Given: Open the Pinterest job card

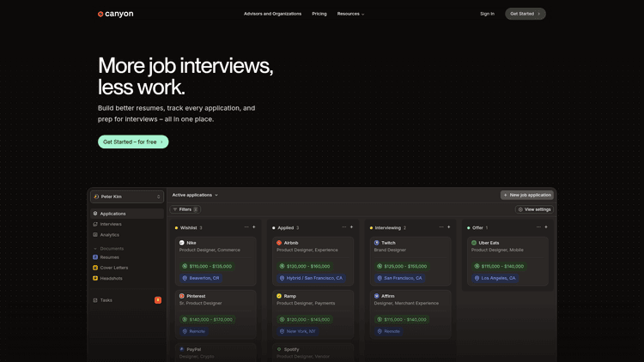Looking at the screenshot, I should (x=216, y=314).
